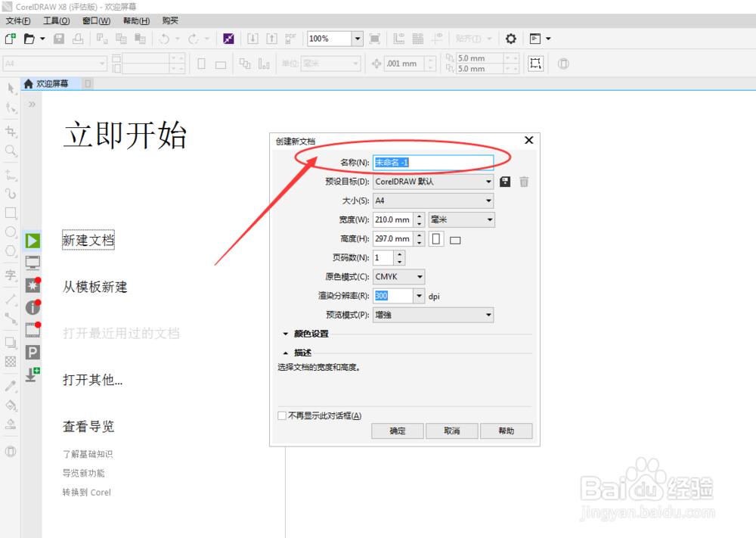Select the Text tool in toolbox
The width and height of the screenshot is (756, 538).
(11, 275)
